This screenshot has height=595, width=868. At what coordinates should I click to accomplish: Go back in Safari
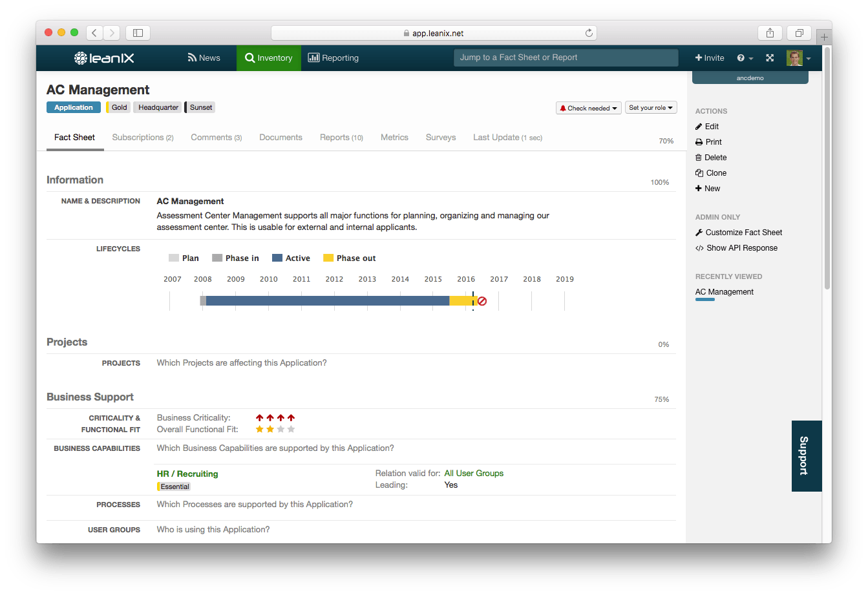[x=94, y=33]
